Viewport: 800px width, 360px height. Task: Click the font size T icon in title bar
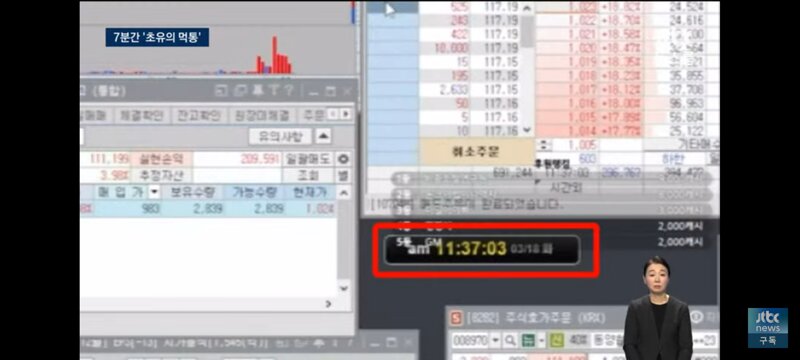274,91
